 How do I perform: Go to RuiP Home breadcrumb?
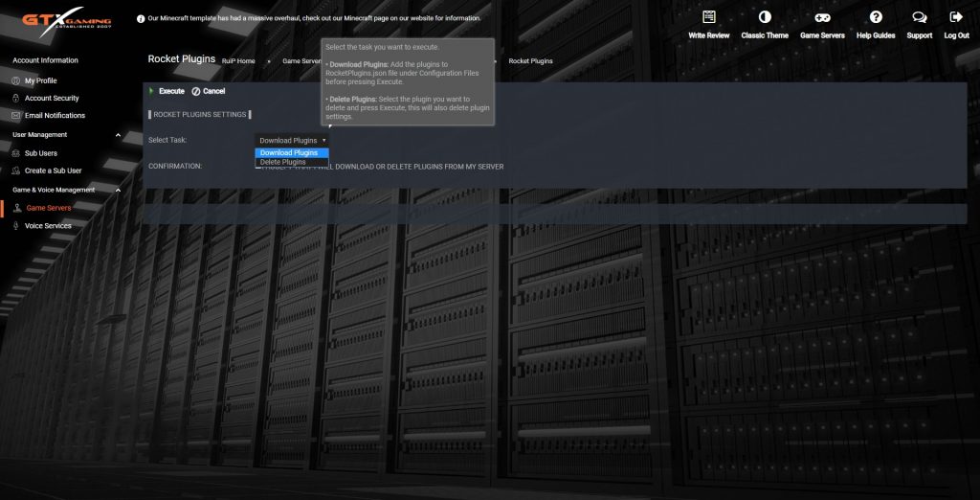[x=238, y=61]
